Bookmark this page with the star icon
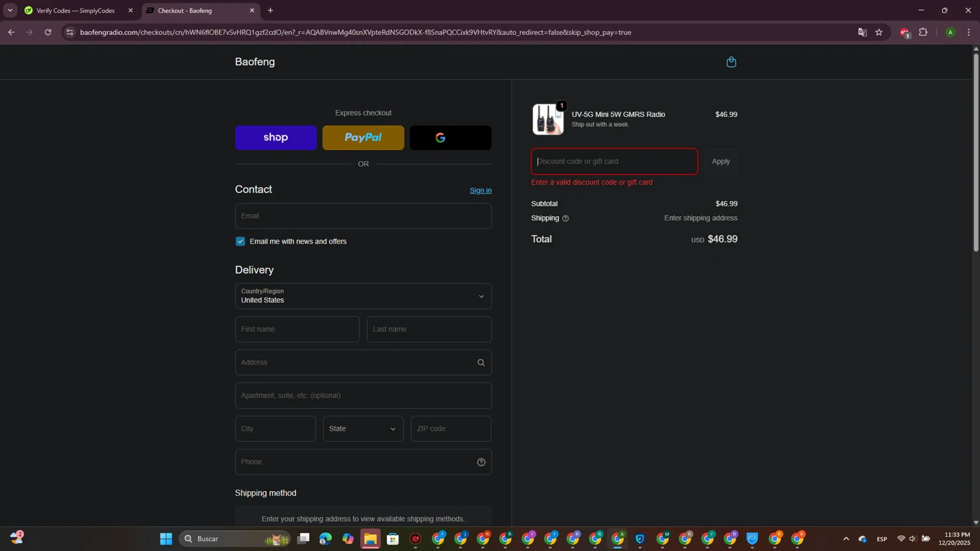The width and height of the screenshot is (980, 551). (x=879, y=32)
